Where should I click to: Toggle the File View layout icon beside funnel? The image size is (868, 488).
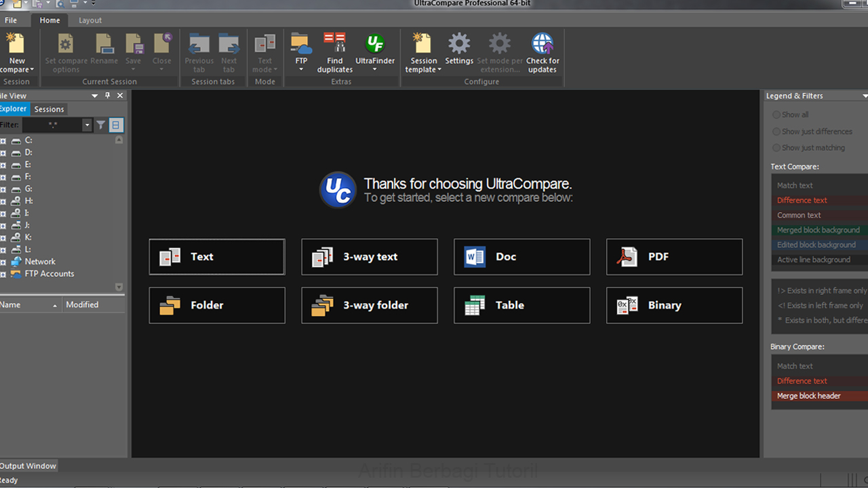[x=116, y=125]
